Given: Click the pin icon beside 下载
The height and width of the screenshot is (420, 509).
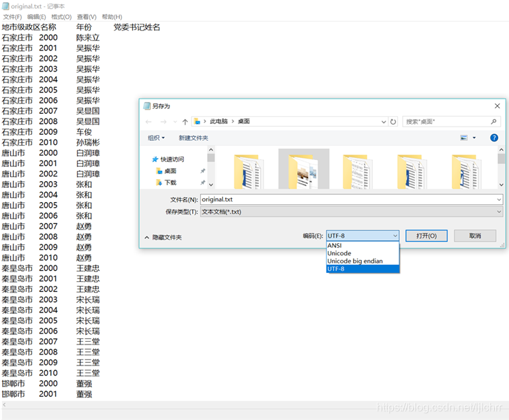Looking at the screenshot, I should point(202,182).
